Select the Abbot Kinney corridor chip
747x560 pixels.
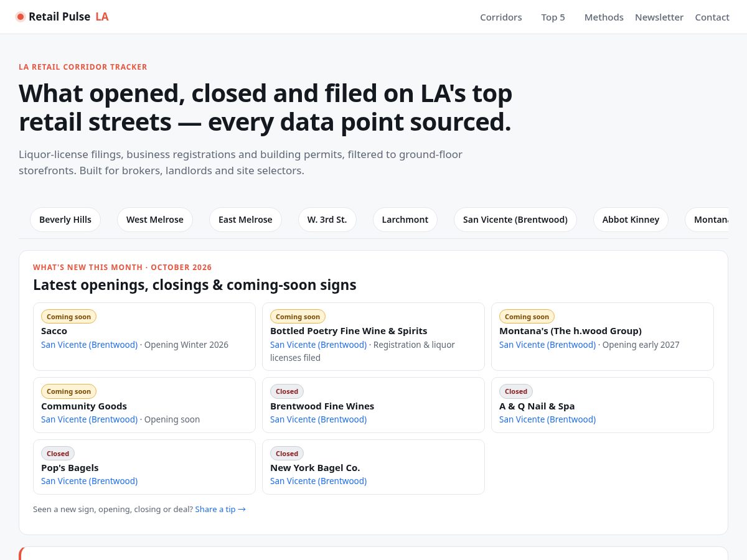(x=631, y=220)
